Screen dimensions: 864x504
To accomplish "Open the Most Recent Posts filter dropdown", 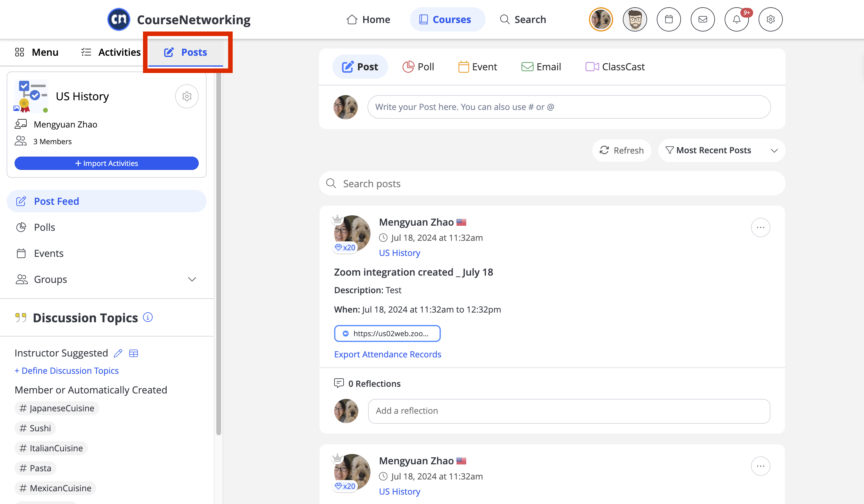I will [x=721, y=150].
